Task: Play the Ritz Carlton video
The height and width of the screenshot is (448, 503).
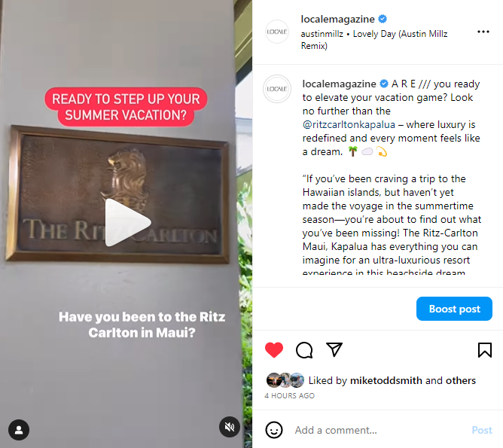Action: 128,223
